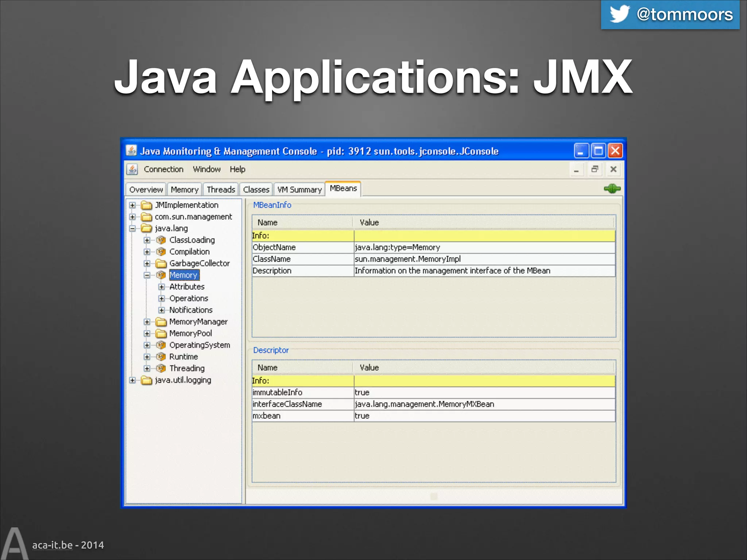
Task: Click Descriptor table Value column header
Action: tap(484, 367)
